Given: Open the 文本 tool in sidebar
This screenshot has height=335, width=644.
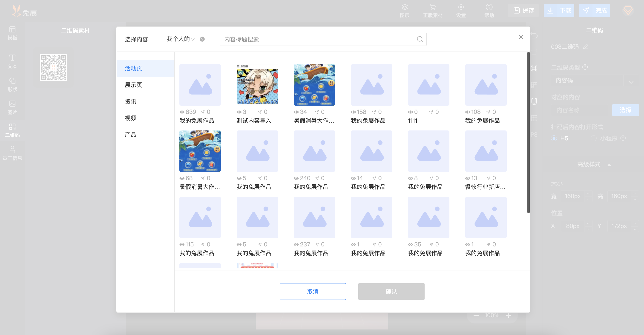Looking at the screenshot, I should [12, 61].
